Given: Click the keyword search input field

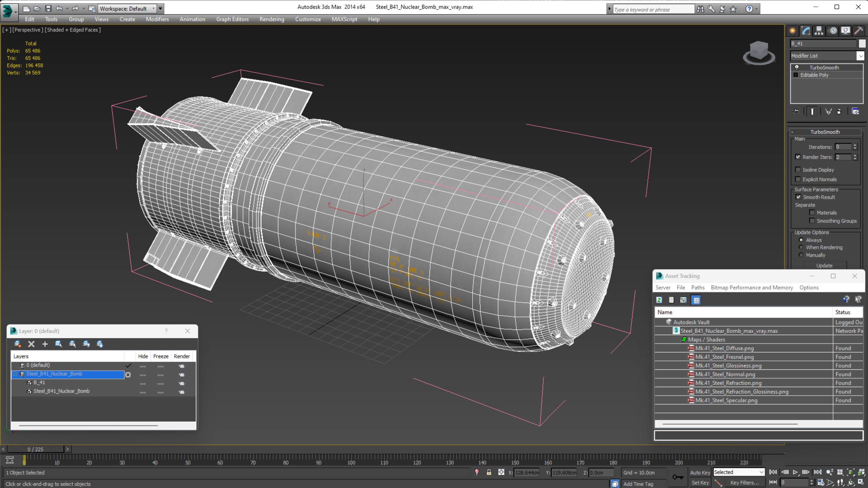Looking at the screenshot, I should click(x=653, y=9).
